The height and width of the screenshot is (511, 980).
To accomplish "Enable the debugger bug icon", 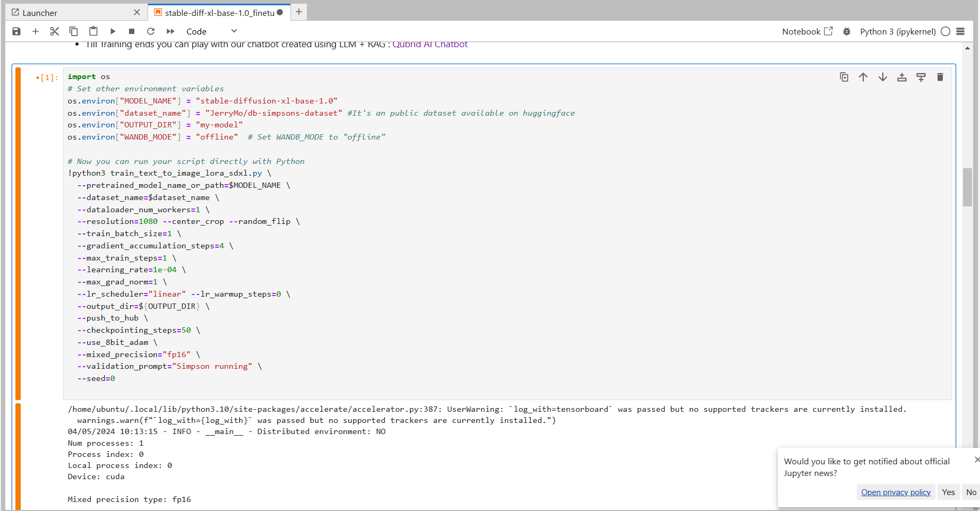I will coord(847,31).
